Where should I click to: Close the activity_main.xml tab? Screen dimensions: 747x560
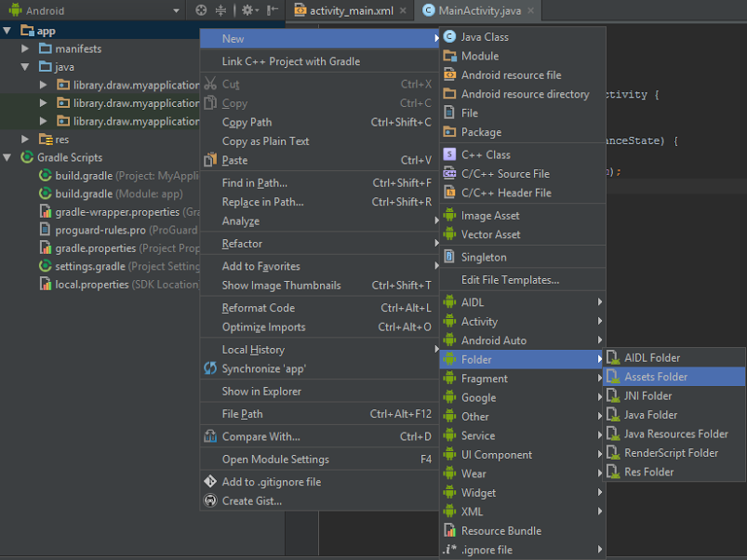point(403,10)
